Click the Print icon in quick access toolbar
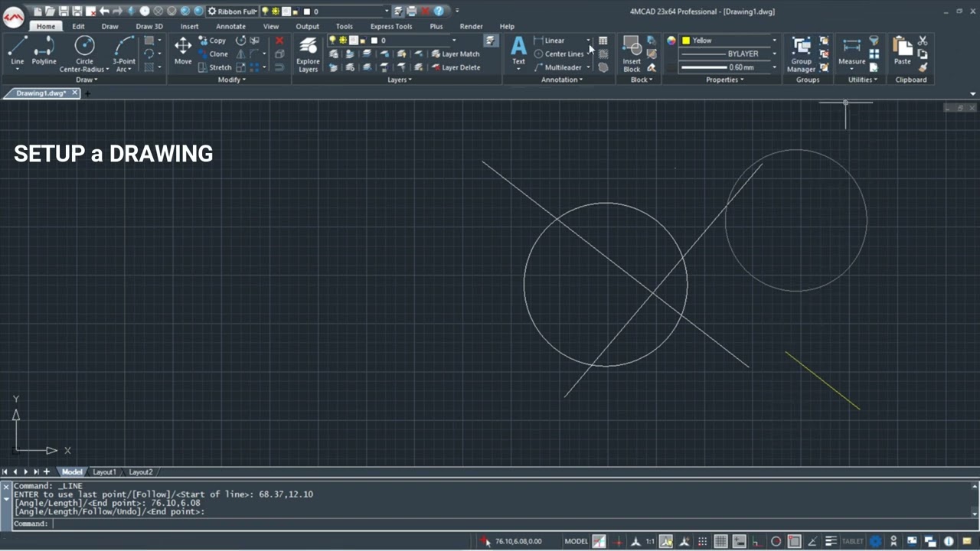 click(412, 11)
